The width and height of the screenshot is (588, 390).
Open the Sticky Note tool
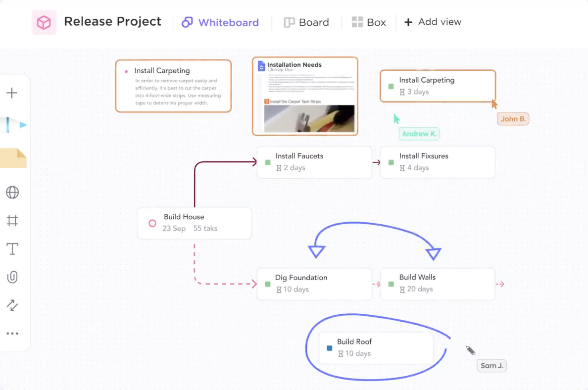[x=12, y=158]
